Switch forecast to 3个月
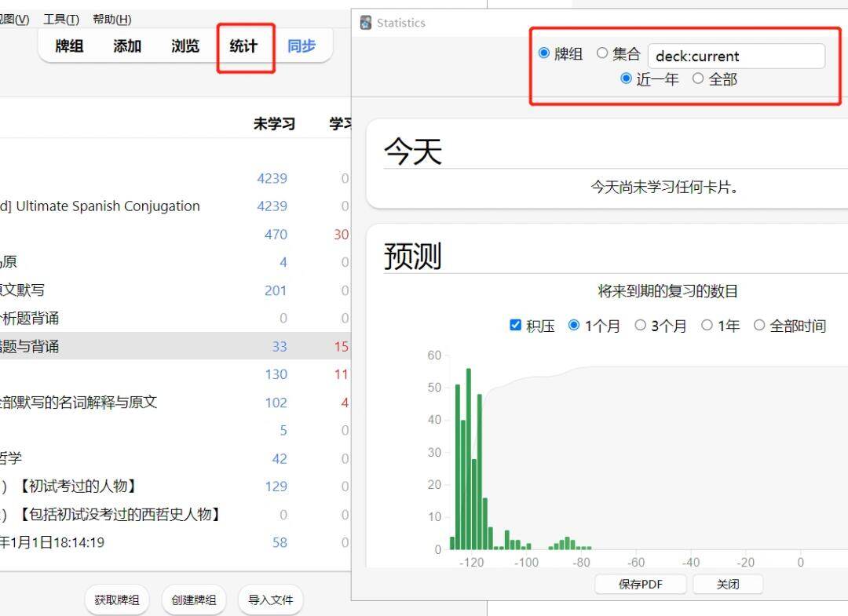The width and height of the screenshot is (848, 616). click(x=641, y=326)
